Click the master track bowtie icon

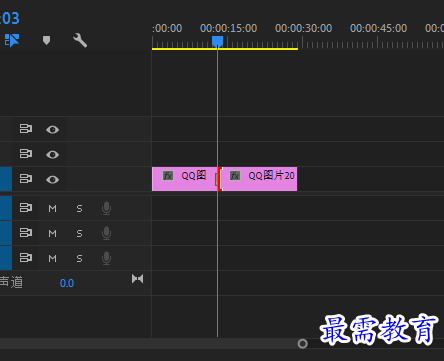[137, 279]
